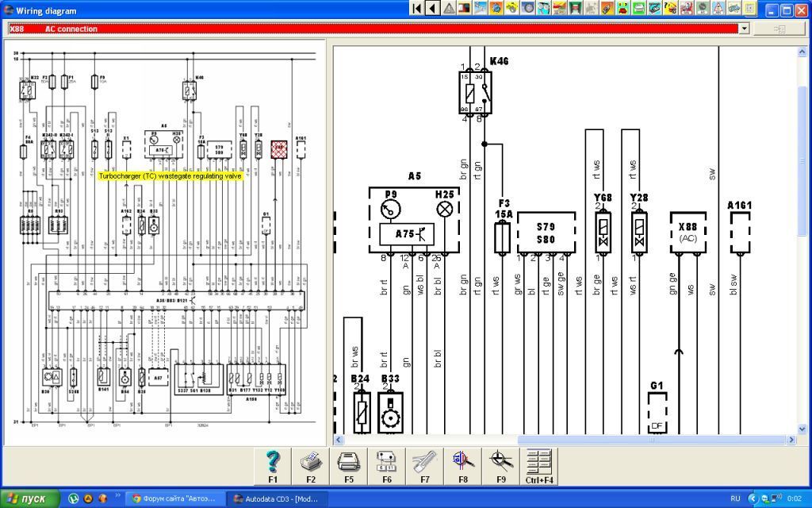Click the tyre wheel toolbar icon

tap(528, 8)
